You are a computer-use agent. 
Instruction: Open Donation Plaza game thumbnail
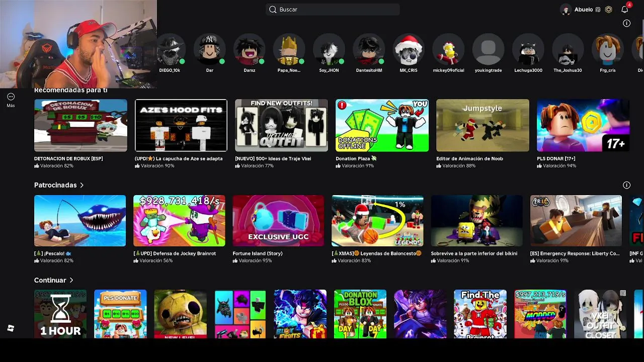click(x=382, y=125)
